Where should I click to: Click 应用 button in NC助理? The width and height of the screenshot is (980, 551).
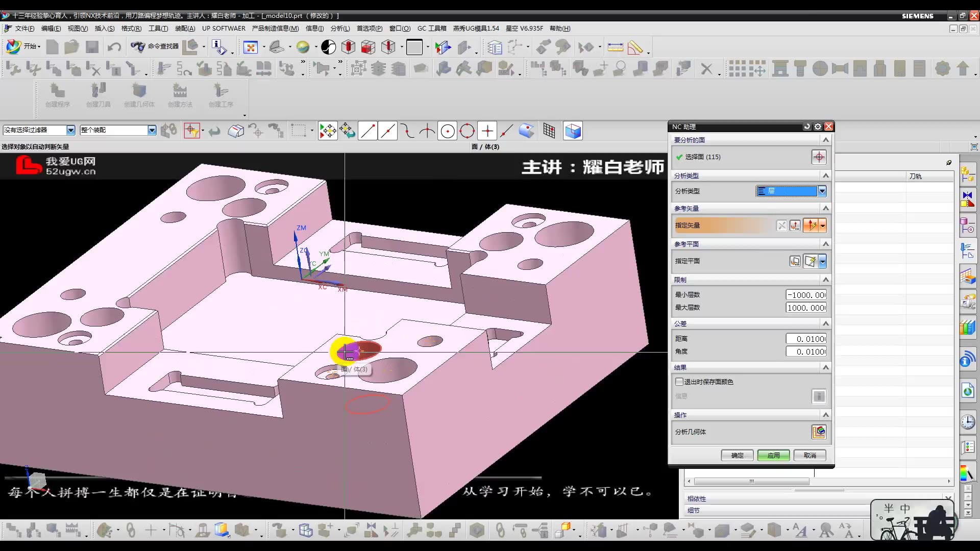[774, 456]
